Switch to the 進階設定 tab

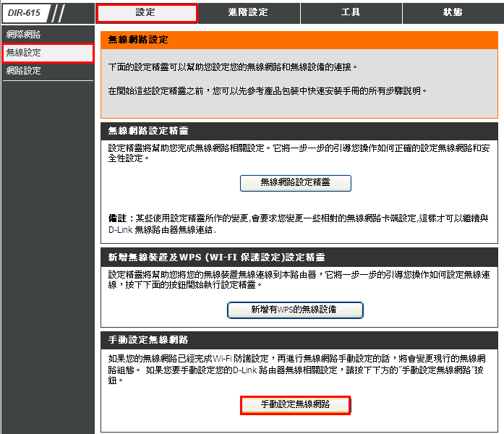(249, 13)
